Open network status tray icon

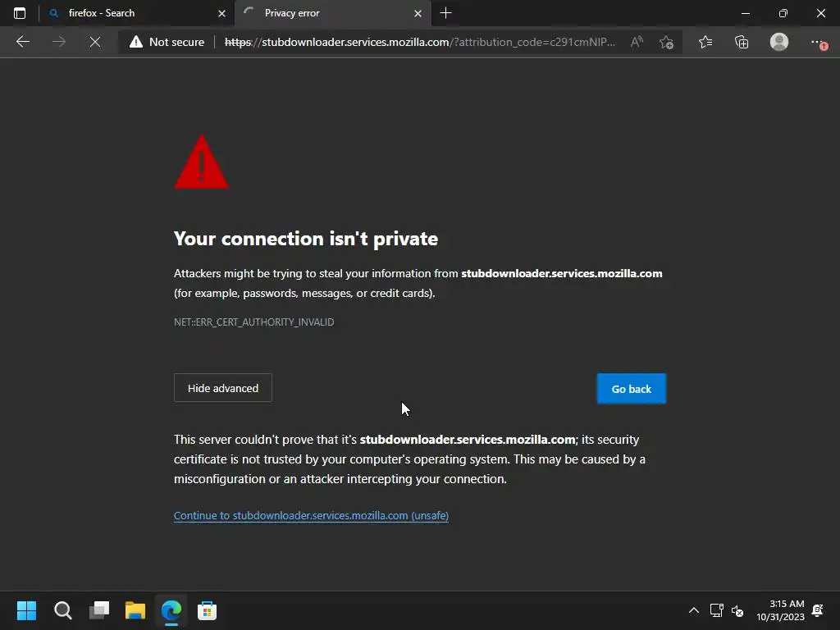coord(716,610)
